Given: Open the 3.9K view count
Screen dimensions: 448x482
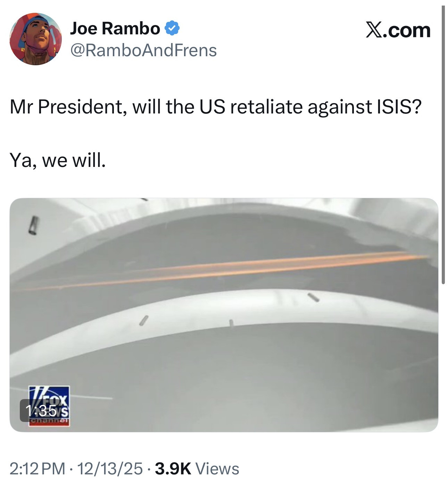Looking at the screenshot, I should 173,468.
